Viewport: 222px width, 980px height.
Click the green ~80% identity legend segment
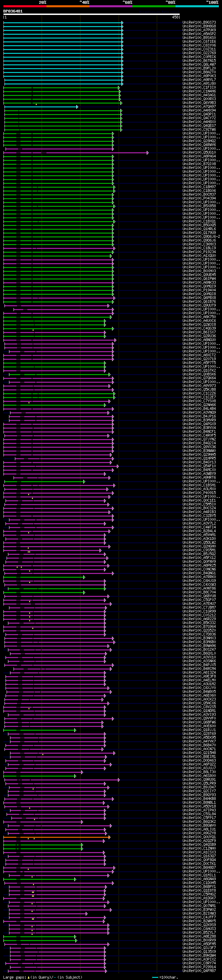click(x=154, y=6)
